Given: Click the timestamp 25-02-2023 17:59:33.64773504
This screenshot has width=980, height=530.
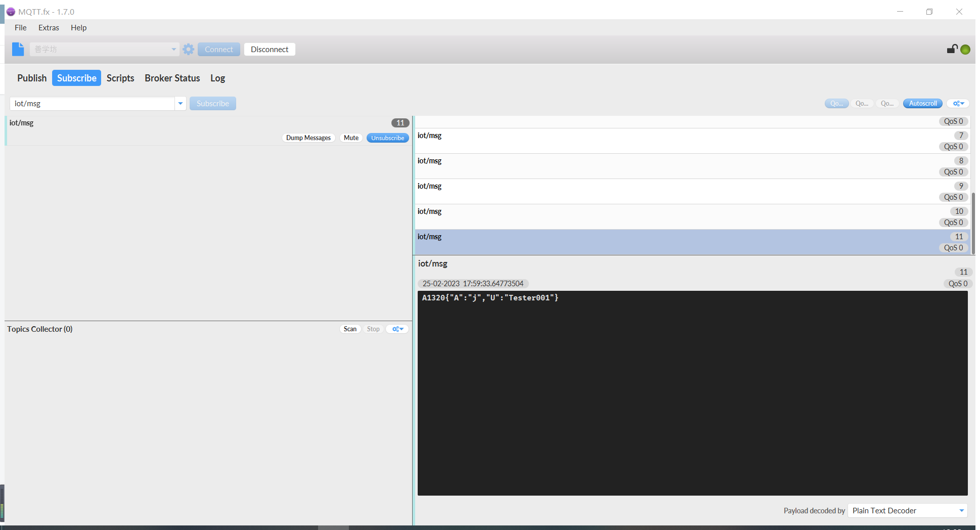Looking at the screenshot, I should pyautogui.click(x=473, y=284).
